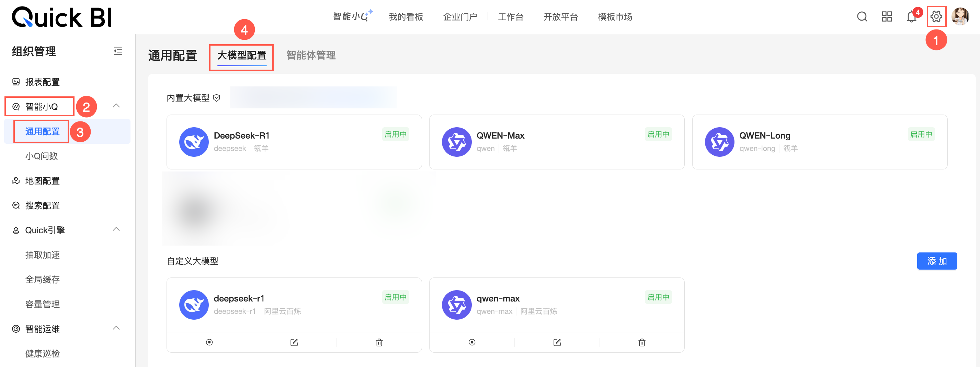Image resolution: width=980 pixels, height=367 pixels.
Task: Open 模板市场 in top navigation
Action: pyautogui.click(x=615, y=17)
